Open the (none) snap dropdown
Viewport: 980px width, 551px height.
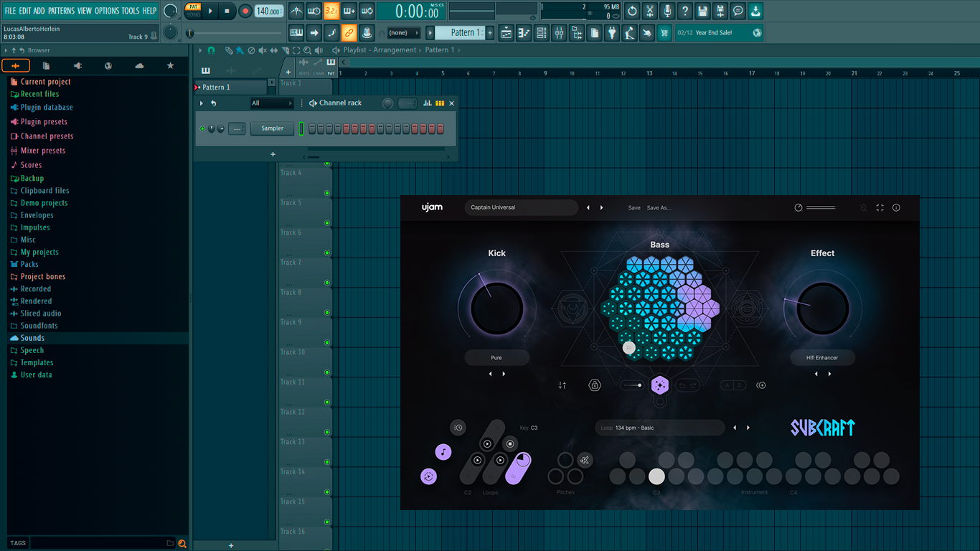pos(403,33)
